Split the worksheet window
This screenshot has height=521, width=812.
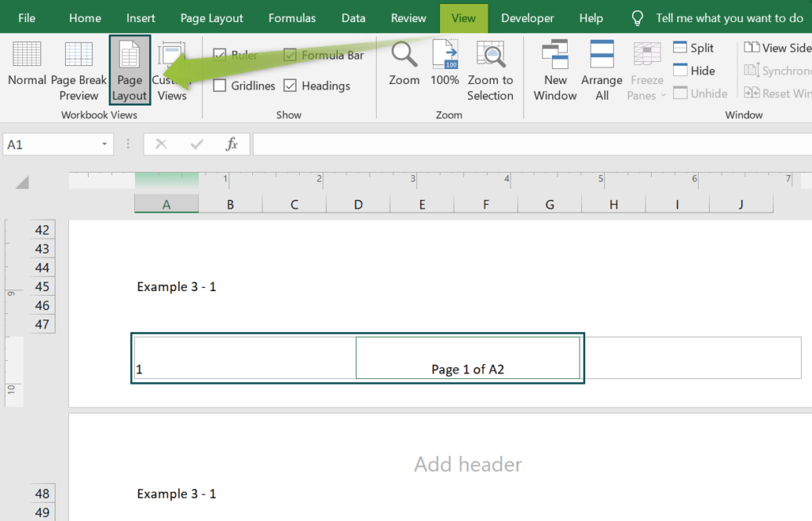tap(691, 48)
